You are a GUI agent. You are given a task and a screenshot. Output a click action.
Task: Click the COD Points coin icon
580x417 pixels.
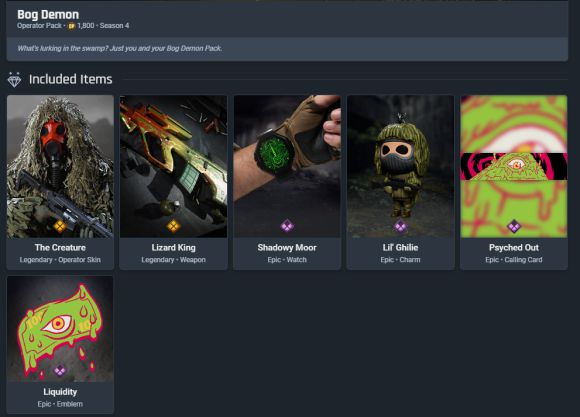click(x=71, y=26)
